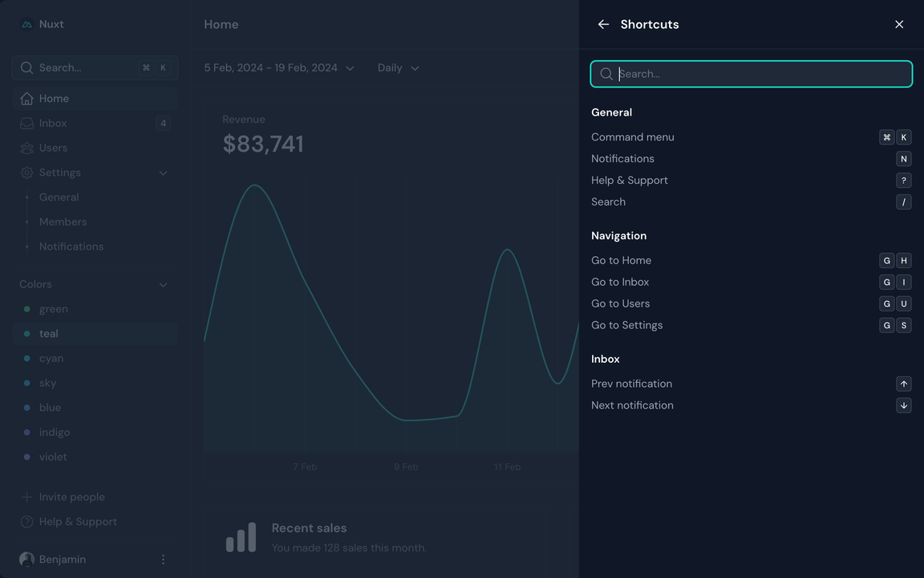Collapse the Colors section chevron

point(163,284)
